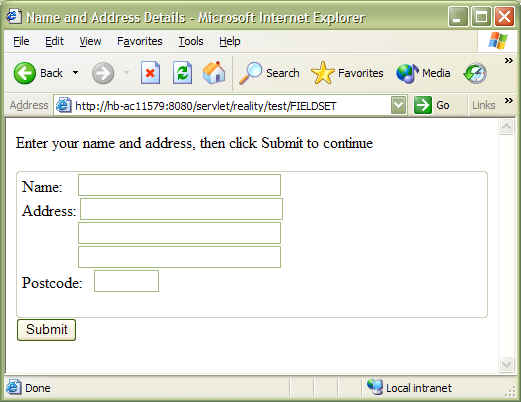Click the green Go button
The height and width of the screenshot is (402, 521).
(432, 105)
